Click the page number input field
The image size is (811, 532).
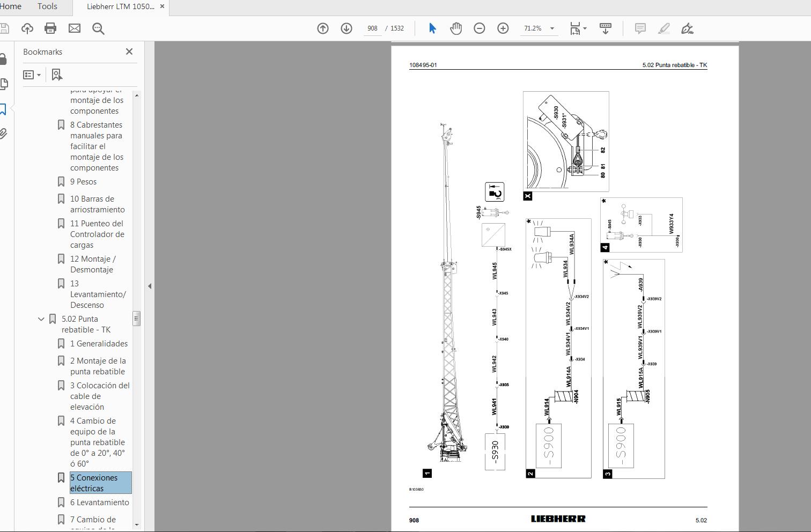click(372, 28)
